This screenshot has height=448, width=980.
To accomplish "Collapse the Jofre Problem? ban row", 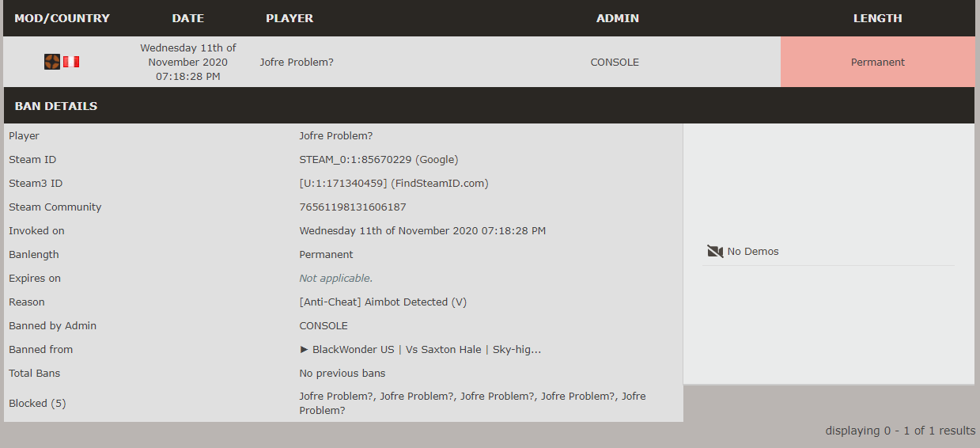I will (x=297, y=62).
